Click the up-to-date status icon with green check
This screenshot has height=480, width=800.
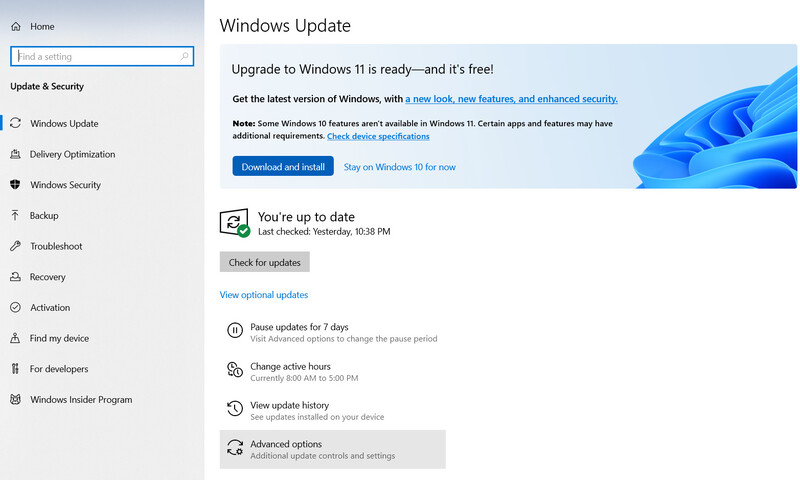[235, 223]
